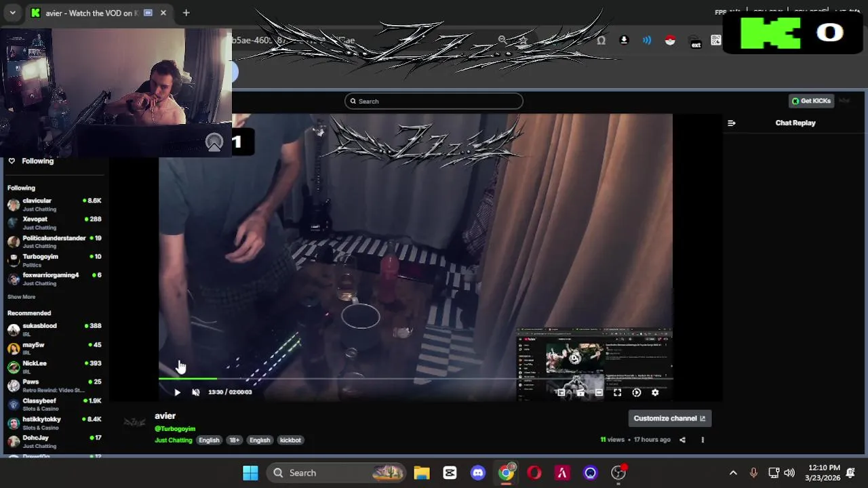This screenshot has width=868, height=488.
Task: Click the Windows taskbar Search box
Action: (335, 473)
